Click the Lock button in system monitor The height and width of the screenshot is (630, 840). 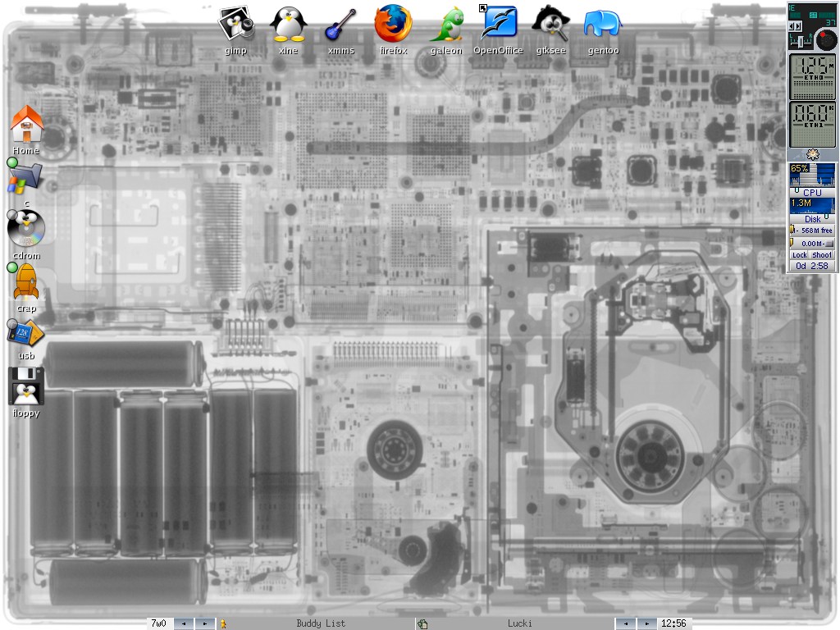click(800, 255)
